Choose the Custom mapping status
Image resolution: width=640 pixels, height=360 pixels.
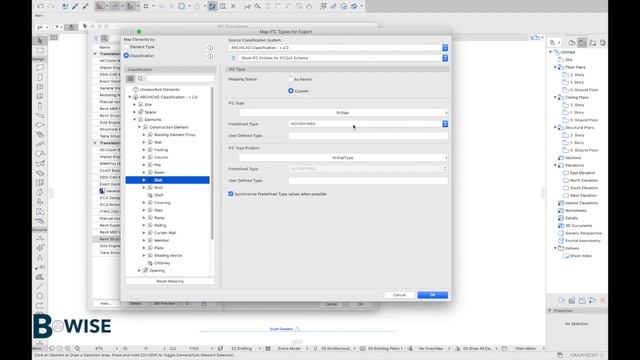tap(291, 91)
